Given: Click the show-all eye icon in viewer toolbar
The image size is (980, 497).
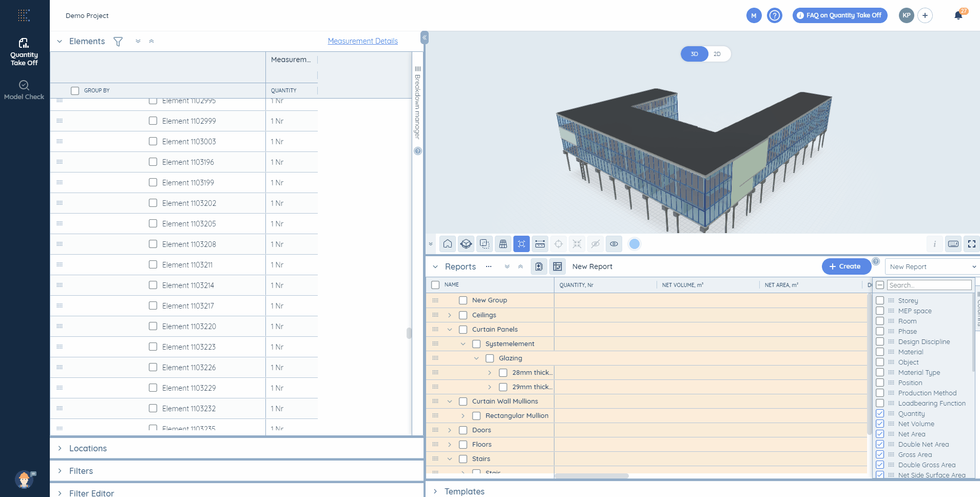Looking at the screenshot, I should pos(614,244).
